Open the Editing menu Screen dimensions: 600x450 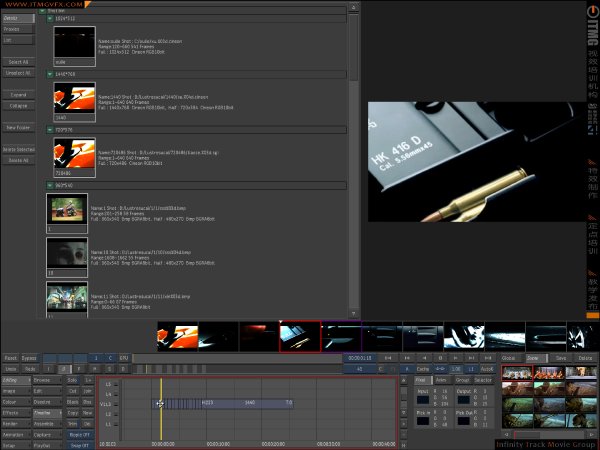pos(16,380)
